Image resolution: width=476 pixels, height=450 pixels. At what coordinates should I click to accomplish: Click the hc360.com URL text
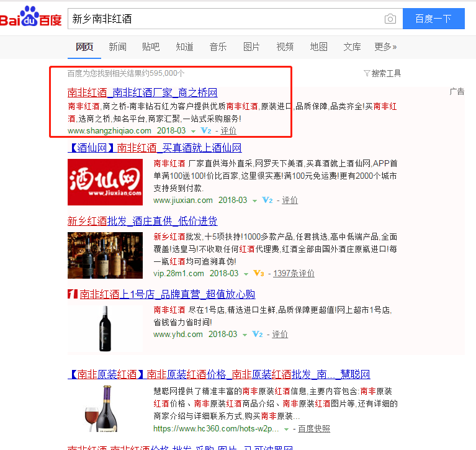pyautogui.click(x=216, y=428)
